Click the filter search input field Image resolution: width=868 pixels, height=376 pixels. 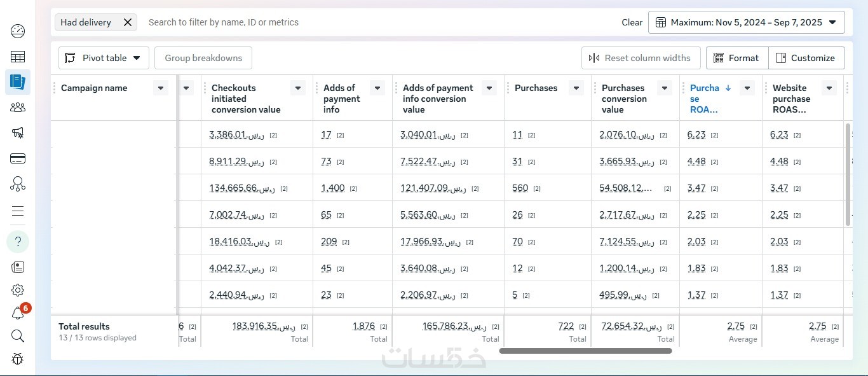point(375,22)
